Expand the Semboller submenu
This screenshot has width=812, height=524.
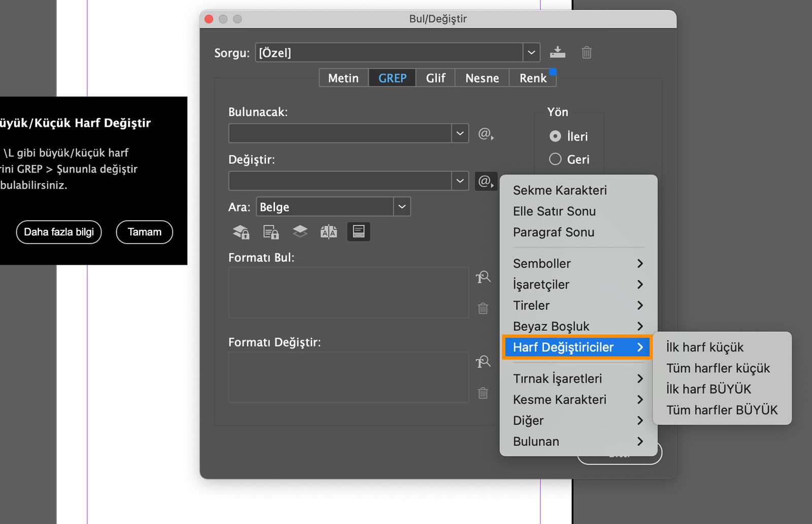579,263
